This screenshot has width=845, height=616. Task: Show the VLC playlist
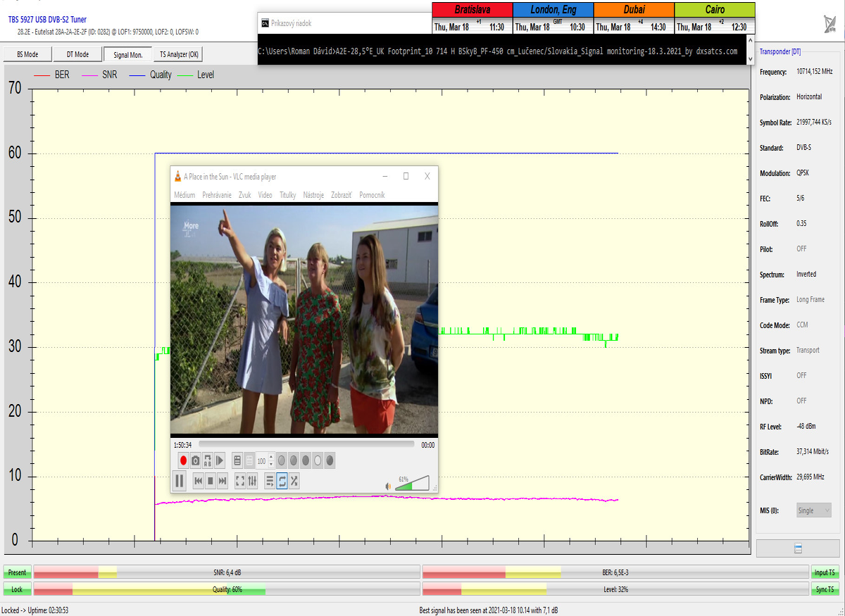tap(270, 482)
